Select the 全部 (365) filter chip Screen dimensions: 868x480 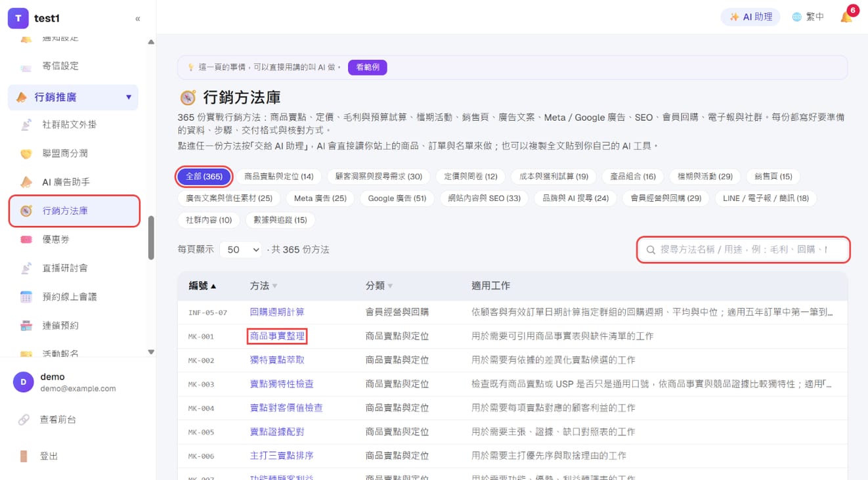(x=204, y=176)
